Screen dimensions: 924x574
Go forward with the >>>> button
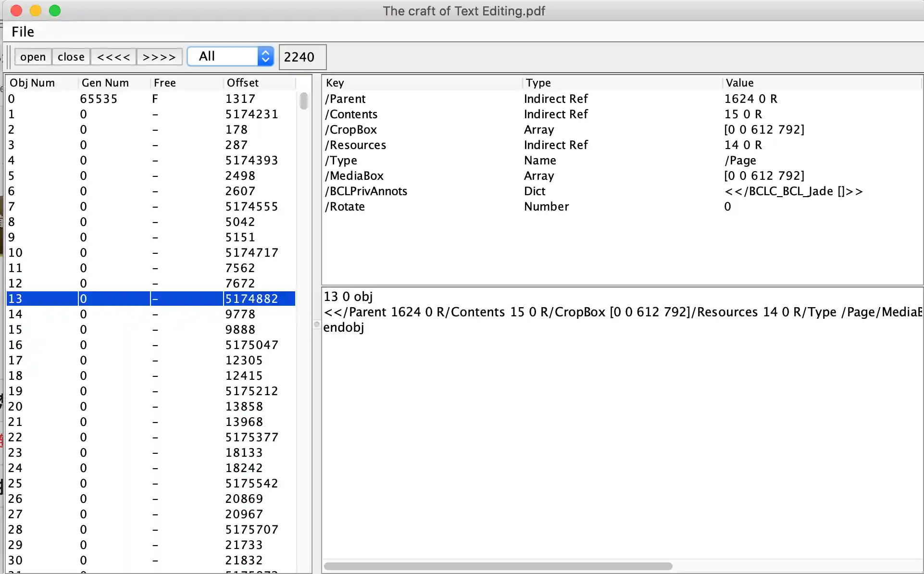click(159, 57)
